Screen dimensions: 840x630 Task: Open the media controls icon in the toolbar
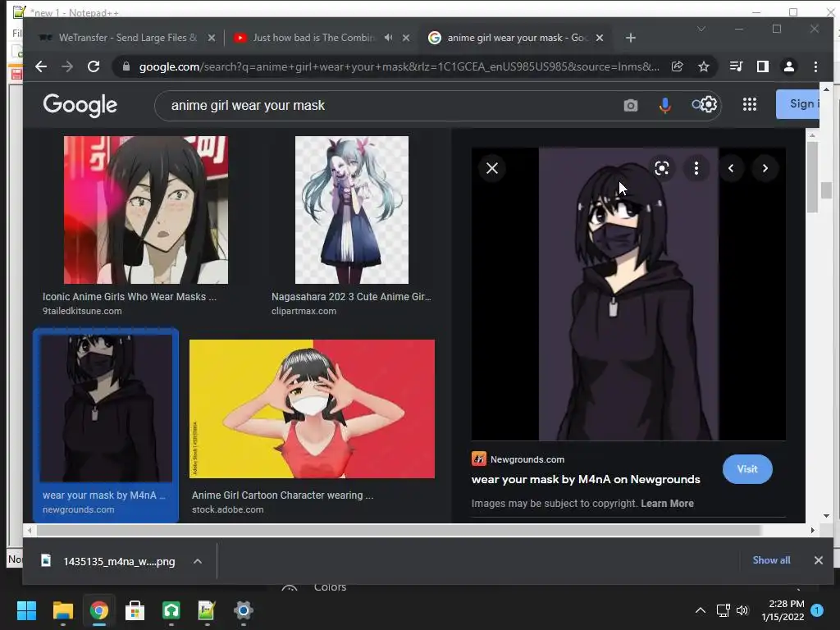736,66
